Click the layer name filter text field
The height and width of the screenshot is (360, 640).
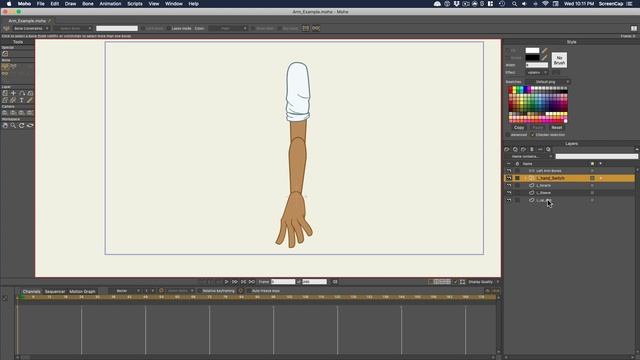coord(596,156)
